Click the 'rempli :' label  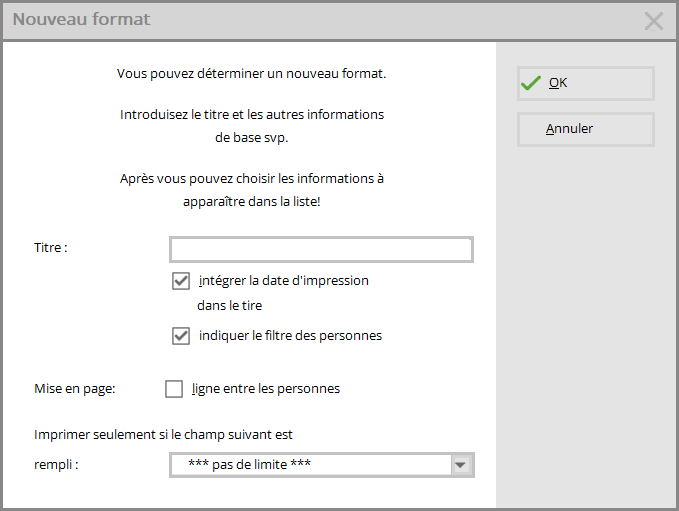pyautogui.click(x=56, y=465)
